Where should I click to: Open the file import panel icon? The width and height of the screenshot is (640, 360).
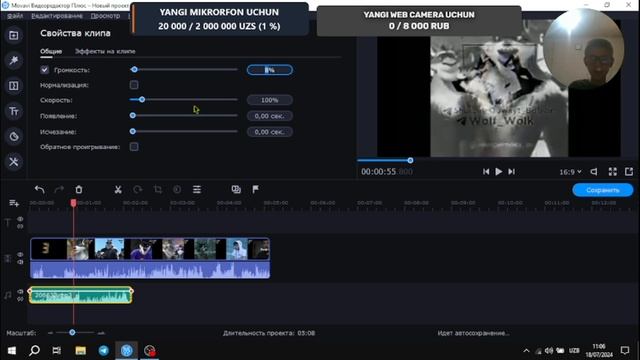click(13, 36)
